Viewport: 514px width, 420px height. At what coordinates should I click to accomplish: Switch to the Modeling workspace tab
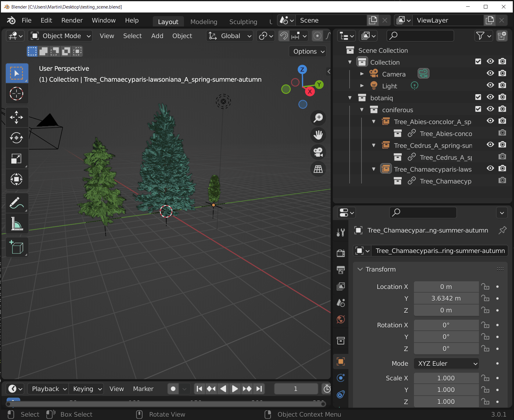click(203, 22)
